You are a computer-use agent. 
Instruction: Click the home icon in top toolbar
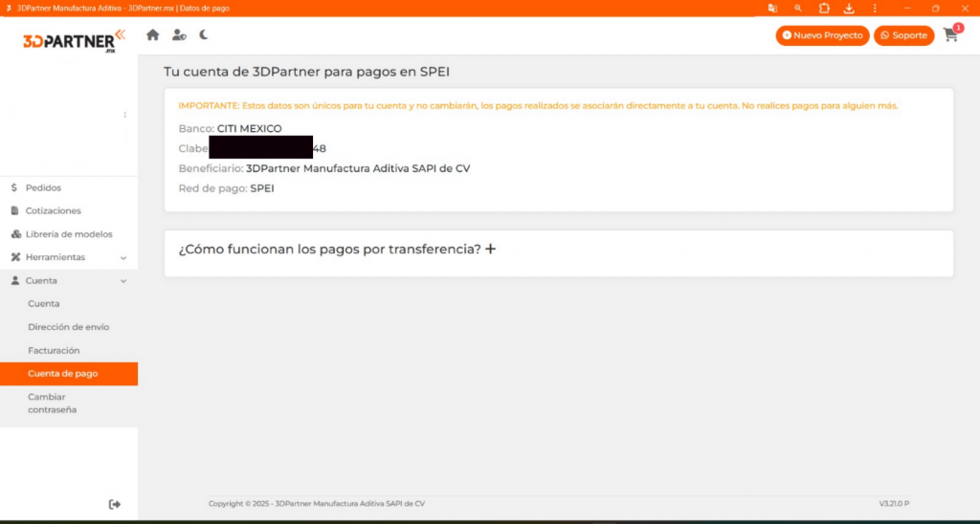[x=152, y=35]
